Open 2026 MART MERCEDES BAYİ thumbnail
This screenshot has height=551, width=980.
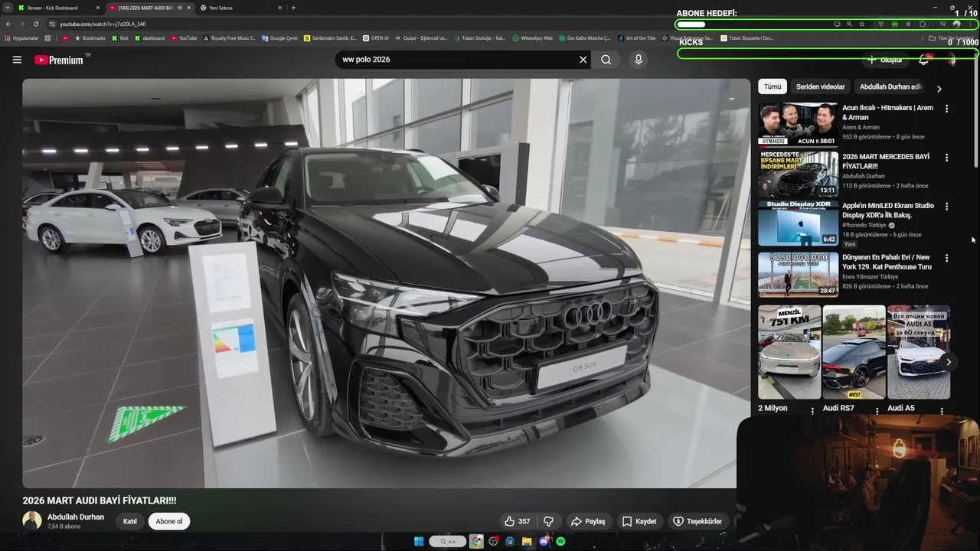[798, 174]
